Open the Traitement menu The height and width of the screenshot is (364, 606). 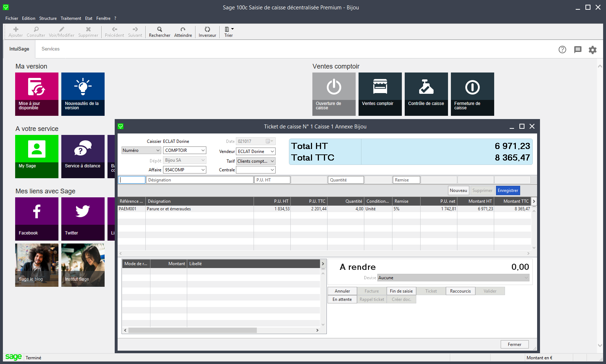click(71, 18)
